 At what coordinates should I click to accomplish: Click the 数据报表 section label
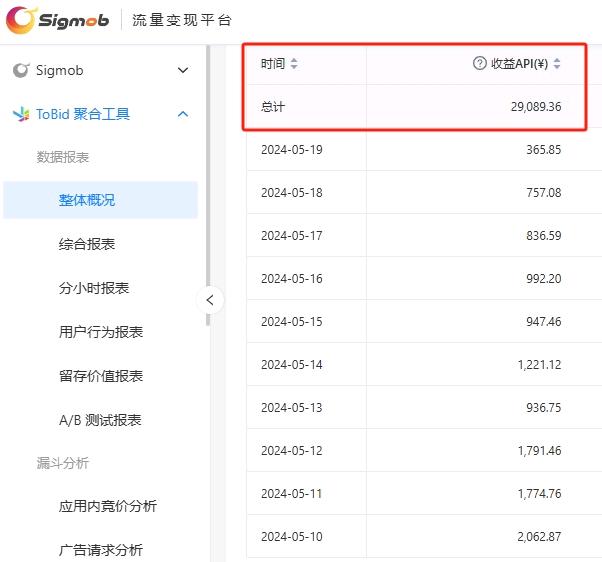pyautogui.click(x=63, y=157)
